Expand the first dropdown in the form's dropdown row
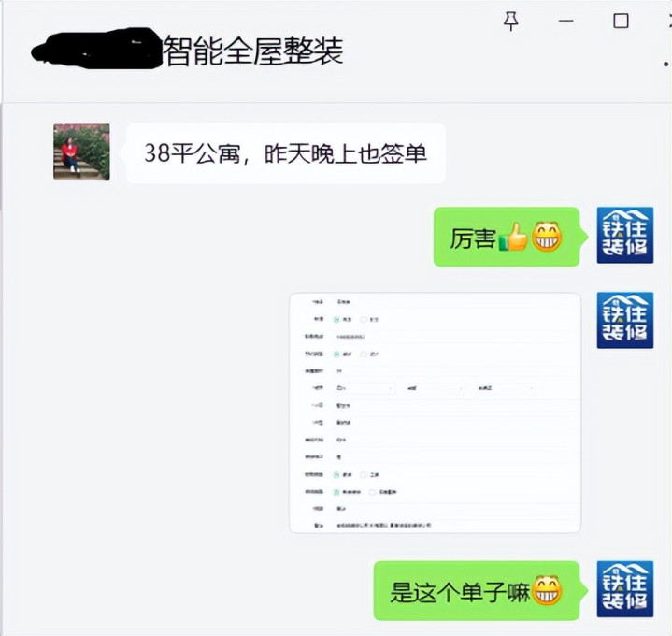 click(365, 388)
